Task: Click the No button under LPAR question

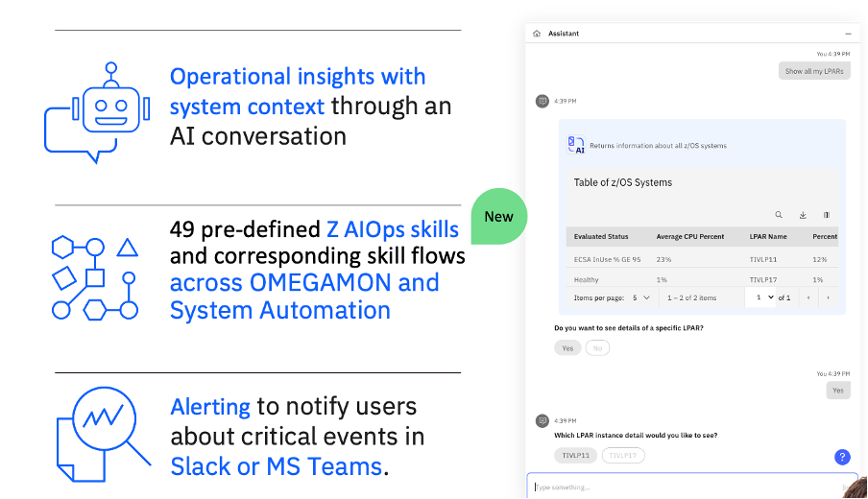Action: 597,348
